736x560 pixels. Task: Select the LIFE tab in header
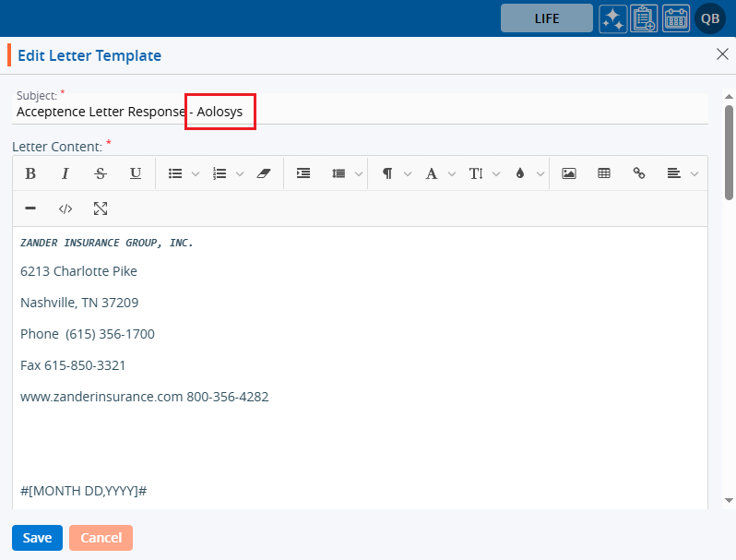click(546, 18)
